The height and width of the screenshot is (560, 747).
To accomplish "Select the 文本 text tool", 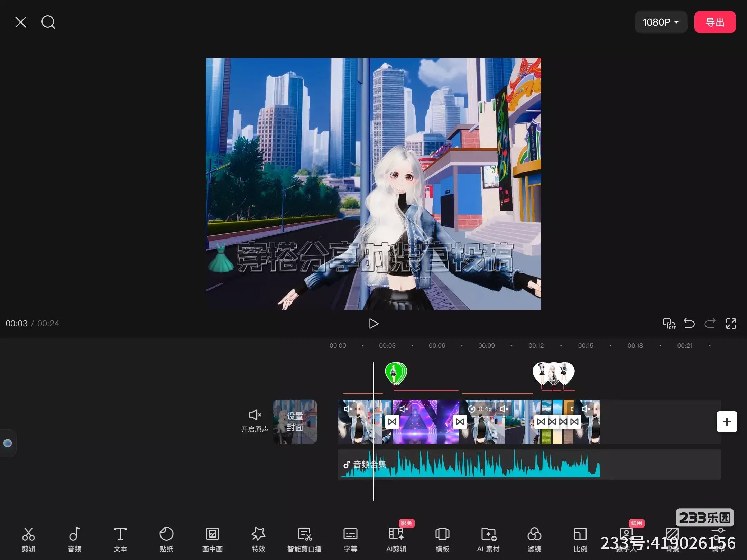I will coord(120,539).
